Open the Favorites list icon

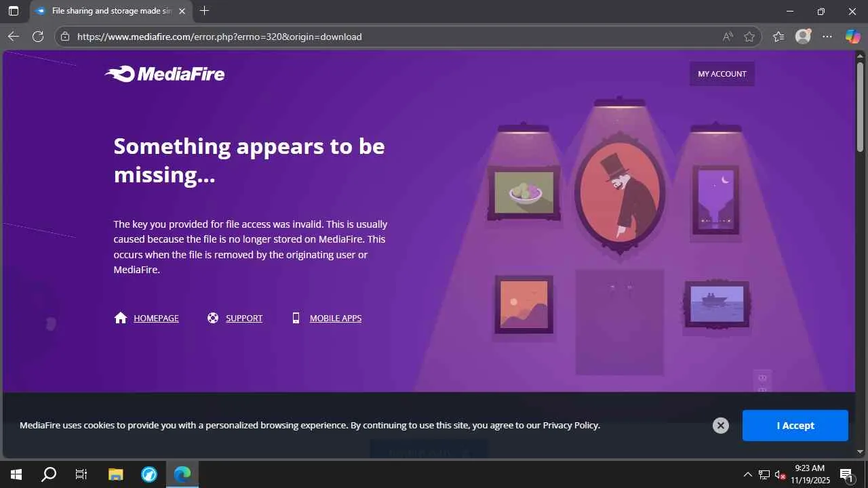[778, 37]
